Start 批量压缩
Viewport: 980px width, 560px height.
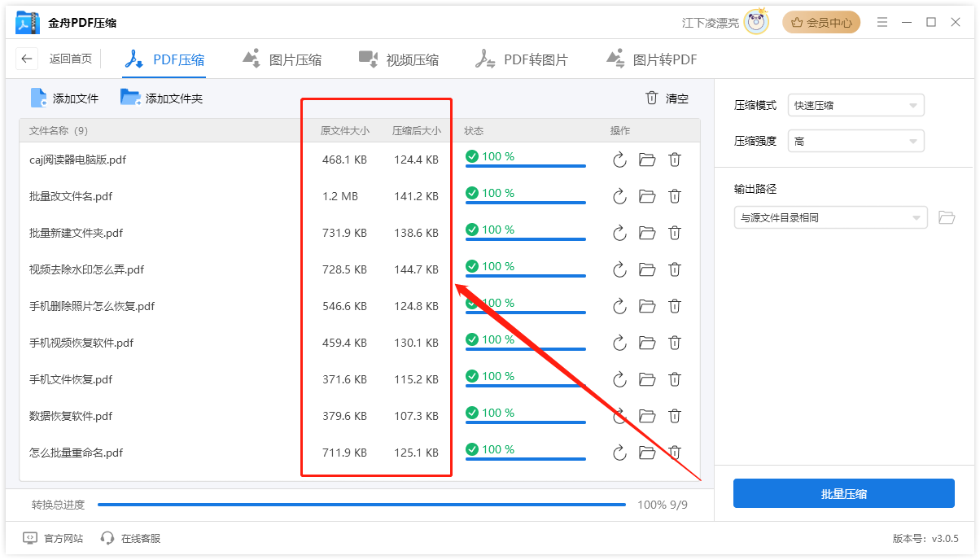click(843, 493)
